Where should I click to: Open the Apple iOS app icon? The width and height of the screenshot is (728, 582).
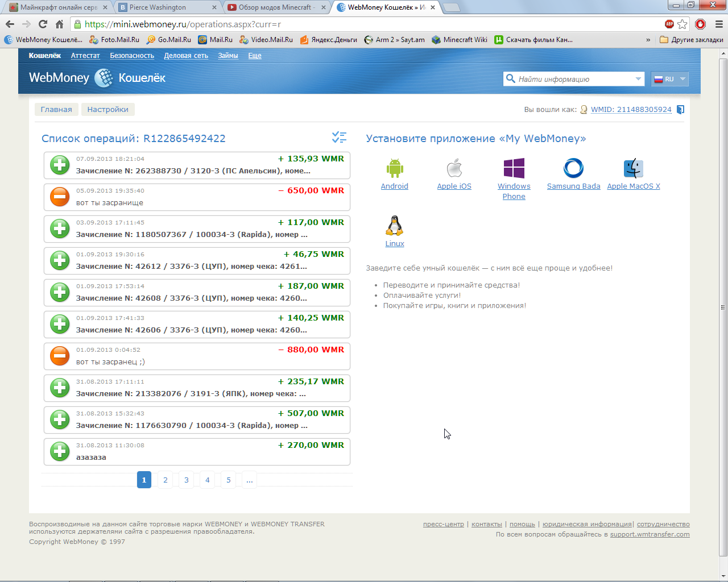coord(454,168)
